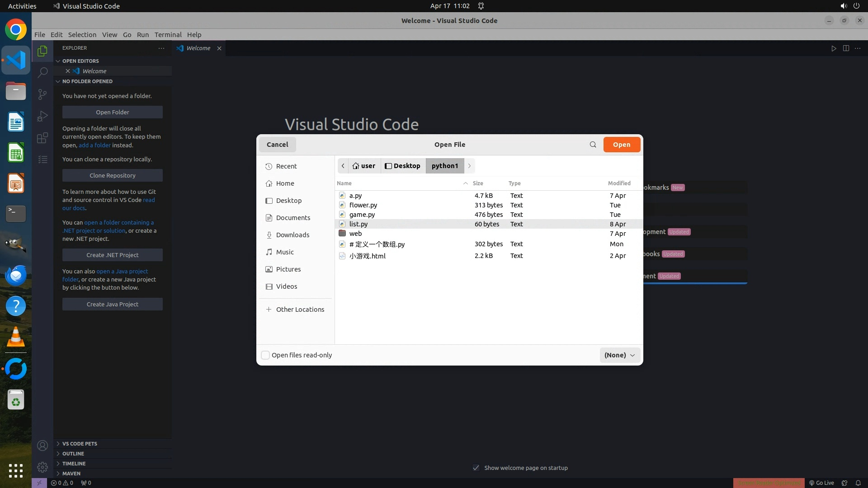868x488 pixels.
Task: Open the Terminal menu
Action: [168, 35]
